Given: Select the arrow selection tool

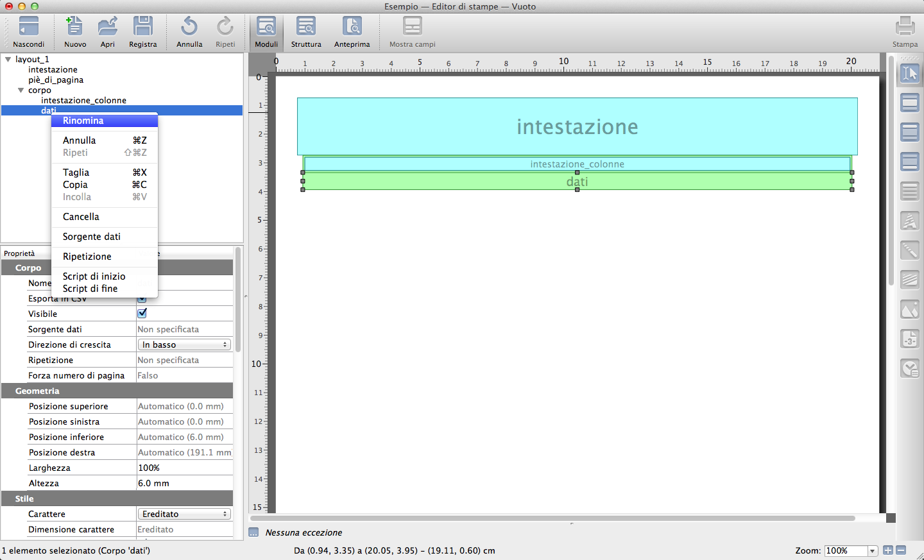Looking at the screenshot, I should 910,74.
